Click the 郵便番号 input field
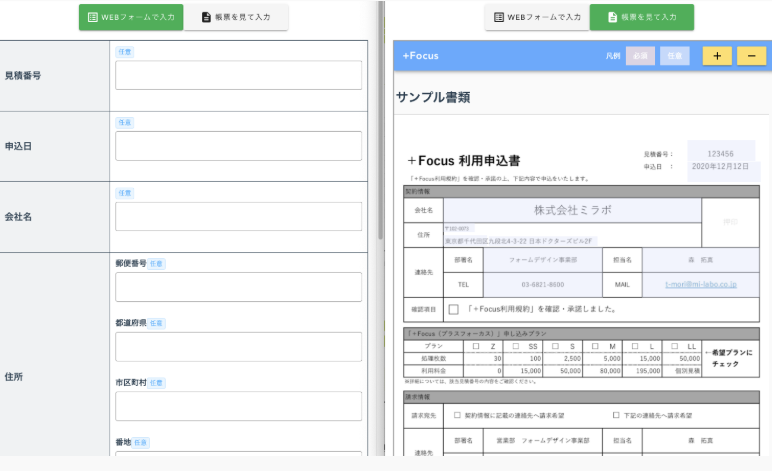Image resolution: width=772 pixels, height=471 pixels. click(238, 286)
